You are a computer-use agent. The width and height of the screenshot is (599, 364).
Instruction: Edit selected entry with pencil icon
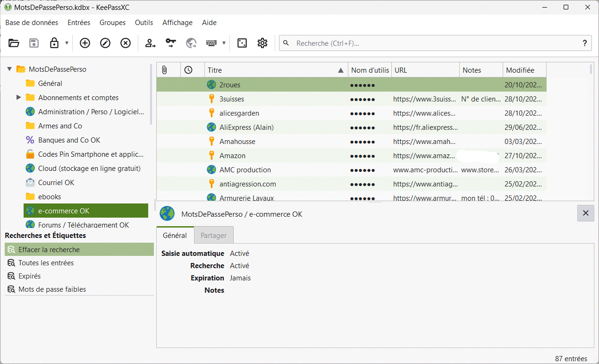coord(105,43)
